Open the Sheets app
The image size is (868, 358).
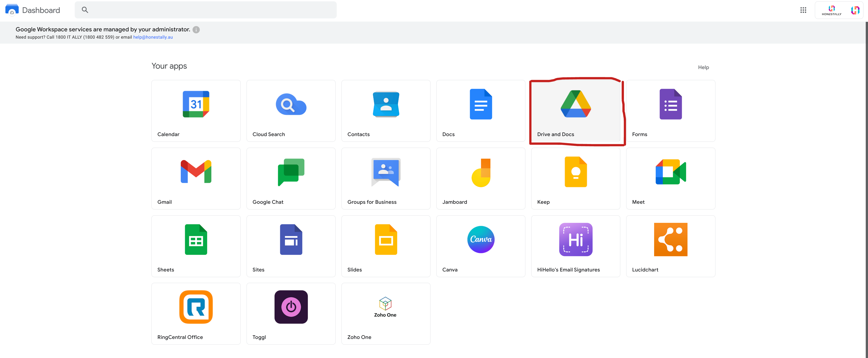(196, 239)
